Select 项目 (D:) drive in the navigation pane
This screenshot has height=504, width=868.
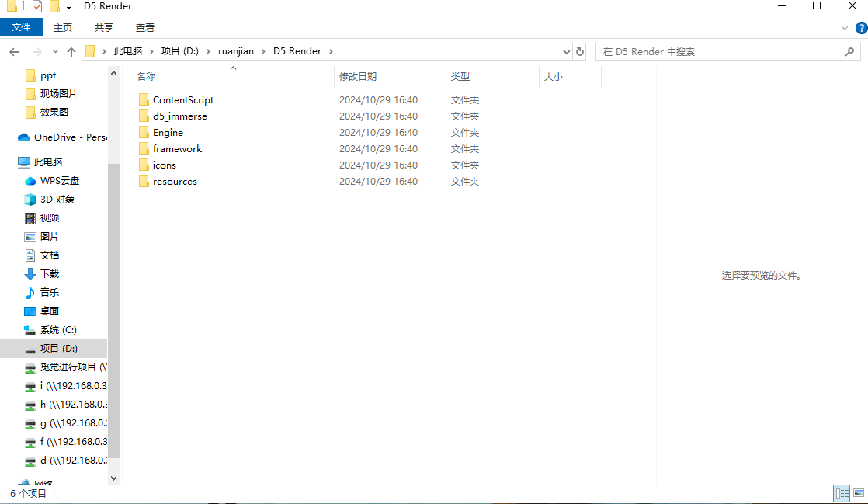point(54,349)
